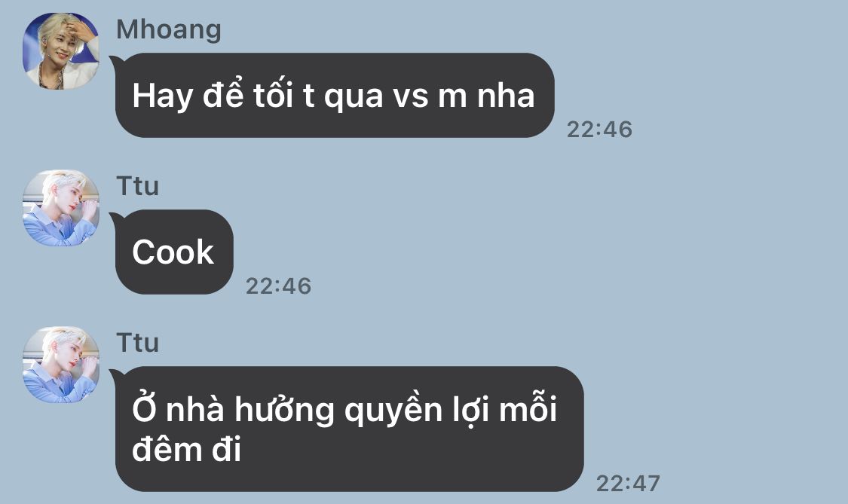
Task: Tap the 'Cook' message bubble
Action: (173, 252)
